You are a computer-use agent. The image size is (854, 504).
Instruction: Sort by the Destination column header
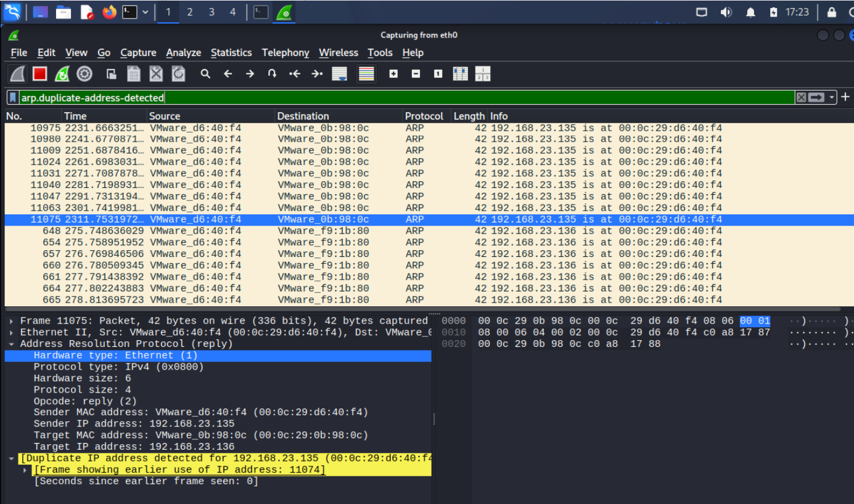(x=339, y=116)
